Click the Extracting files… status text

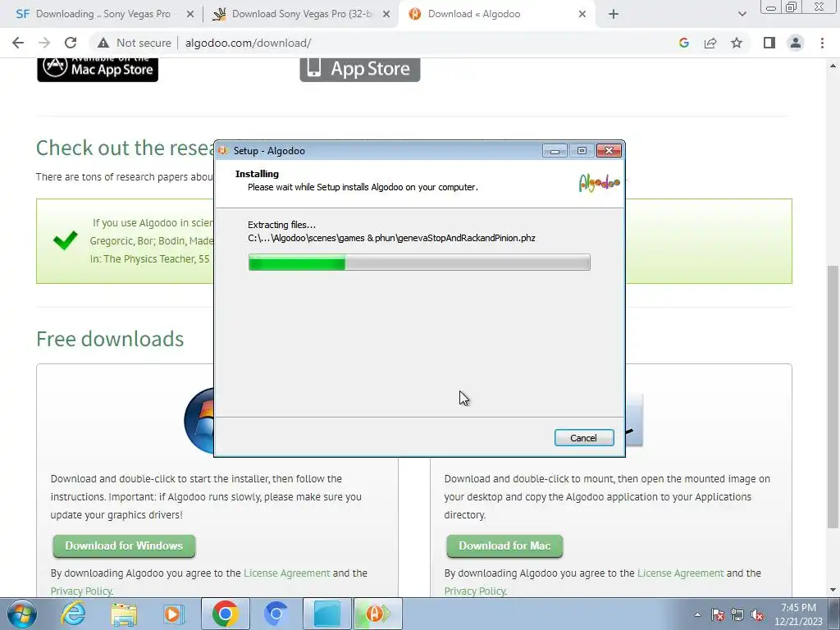click(282, 225)
